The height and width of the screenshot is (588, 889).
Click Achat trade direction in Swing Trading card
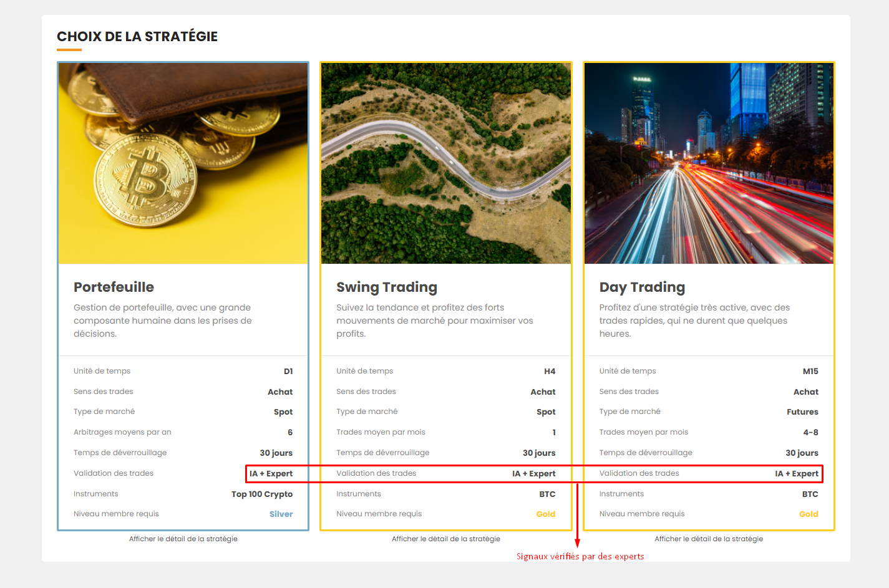543,392
